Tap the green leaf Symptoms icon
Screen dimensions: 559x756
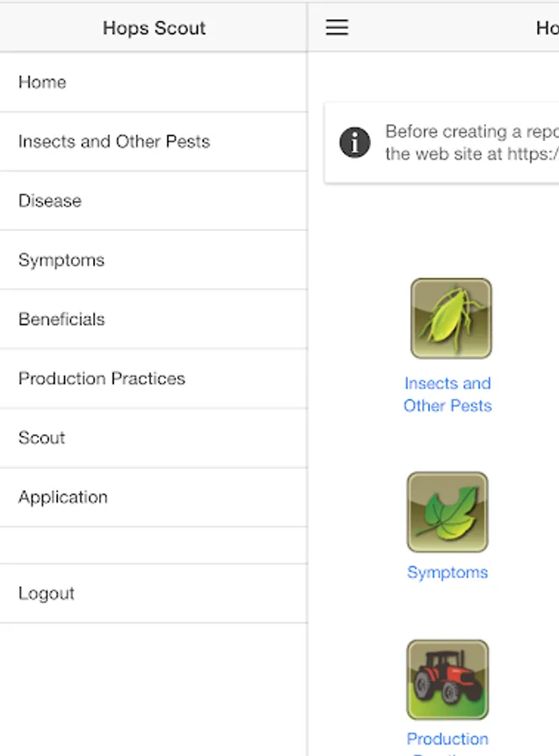coord(447,512)
